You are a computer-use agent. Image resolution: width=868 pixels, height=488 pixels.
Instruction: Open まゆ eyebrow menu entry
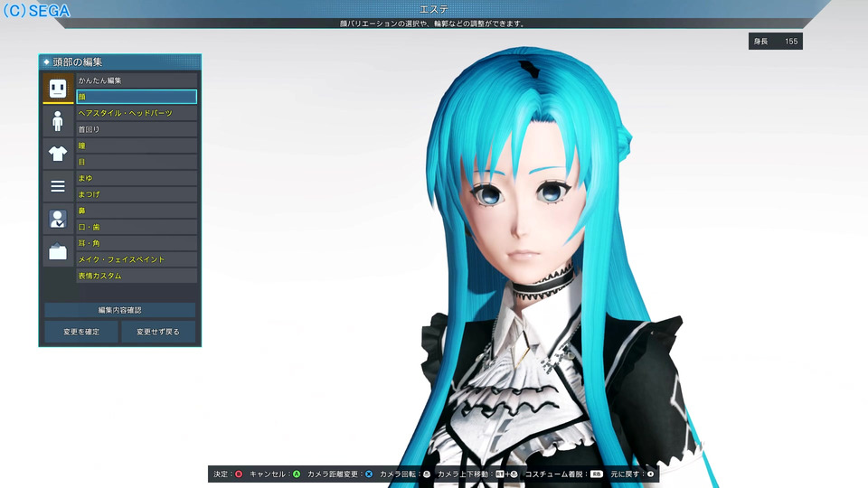click(x=137, y=178)
